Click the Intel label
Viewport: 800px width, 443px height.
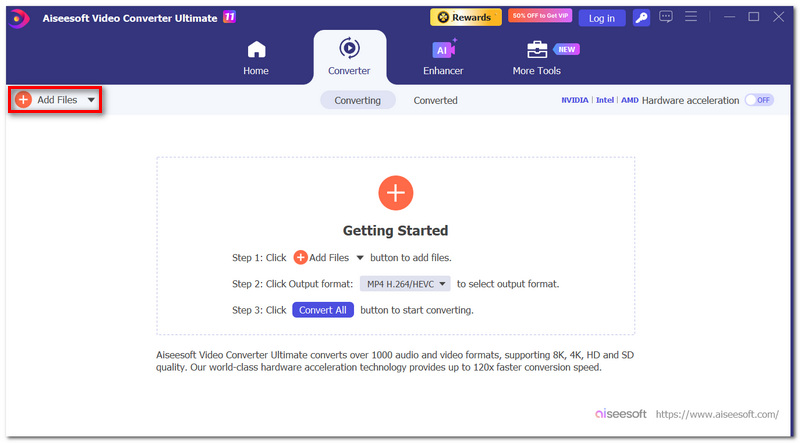[x=605, y=100]
